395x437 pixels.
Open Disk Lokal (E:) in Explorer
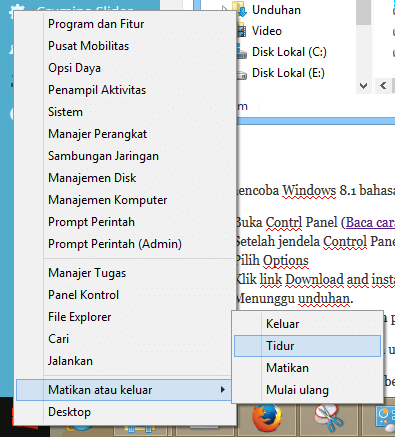[288, 73]
